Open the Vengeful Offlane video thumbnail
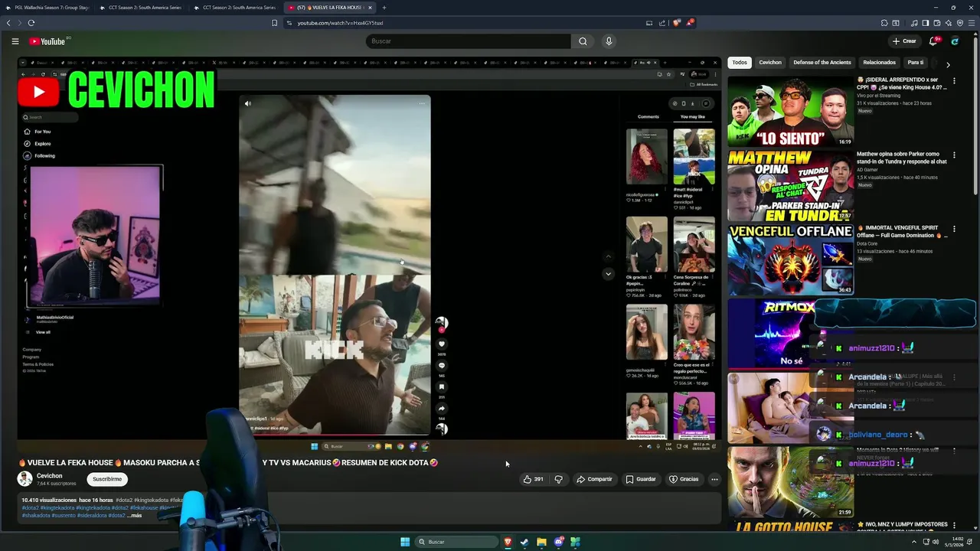 click(x=790, y=260)
